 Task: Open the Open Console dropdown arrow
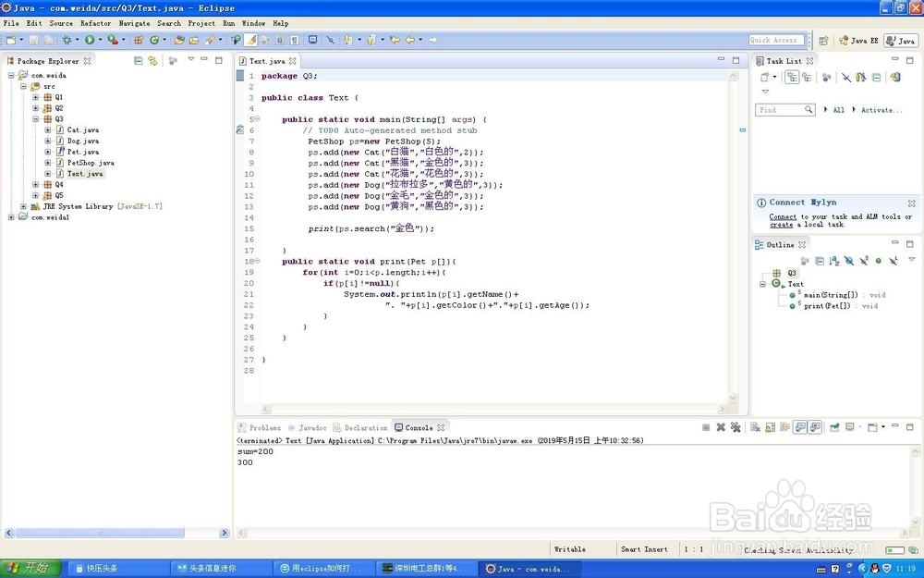coord(882,427)
